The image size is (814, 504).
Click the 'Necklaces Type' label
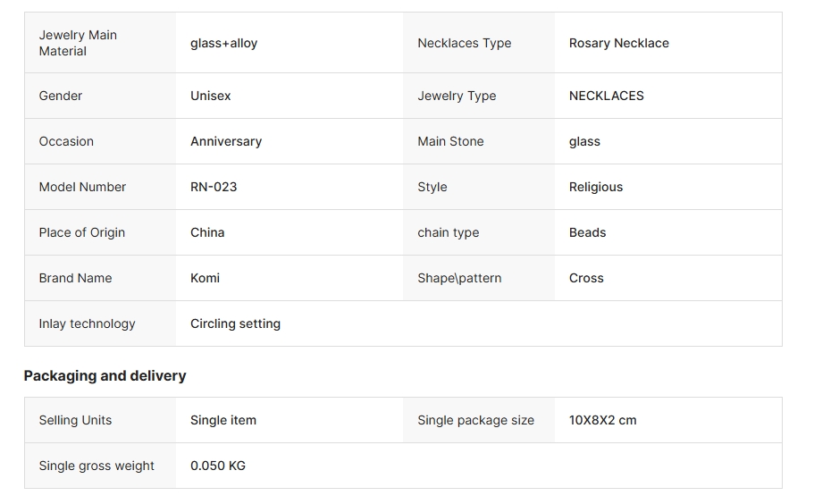[464, 43]
